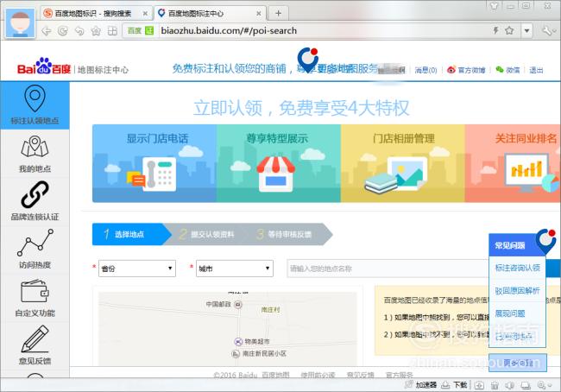This screenshot has width=561, height=392.
Task: Select step 2 提交认领资料
Action: (207, 234)
